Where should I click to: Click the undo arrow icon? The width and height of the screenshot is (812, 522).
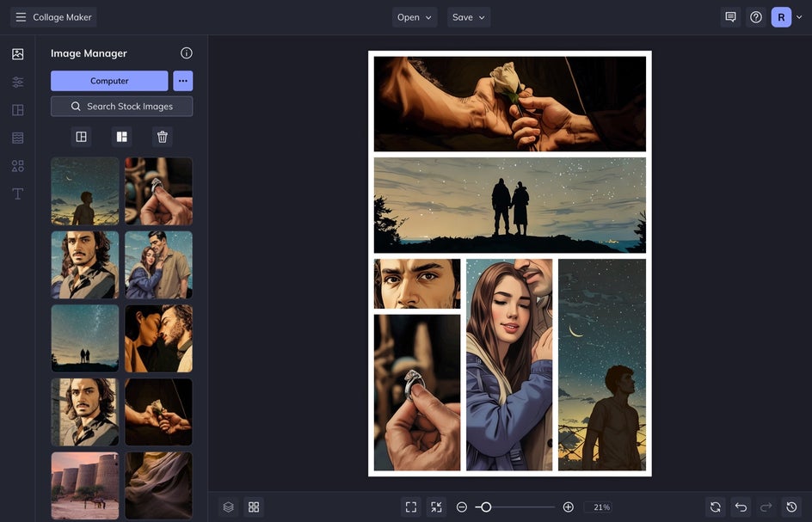(x=741, y=507)
